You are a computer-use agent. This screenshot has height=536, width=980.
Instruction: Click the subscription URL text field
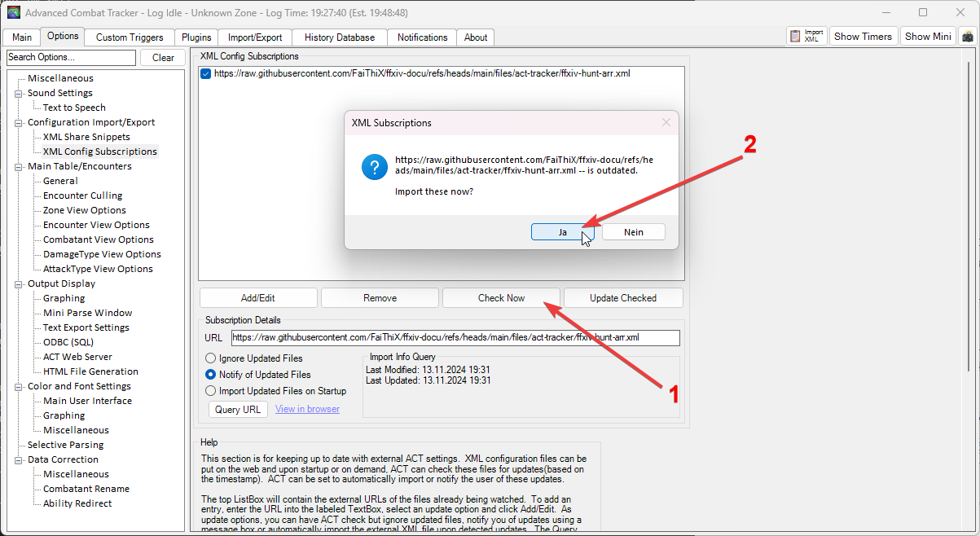pyautogui.click(x=455, y=337)
